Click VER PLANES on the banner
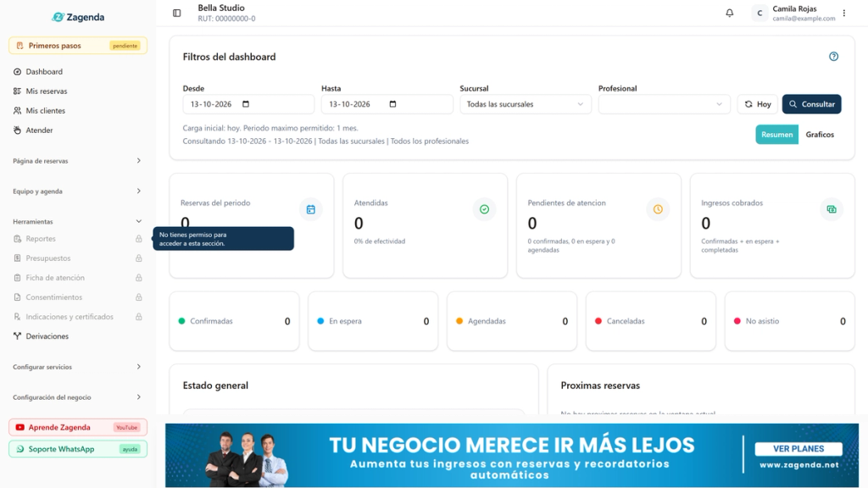 tap(798, 449)
